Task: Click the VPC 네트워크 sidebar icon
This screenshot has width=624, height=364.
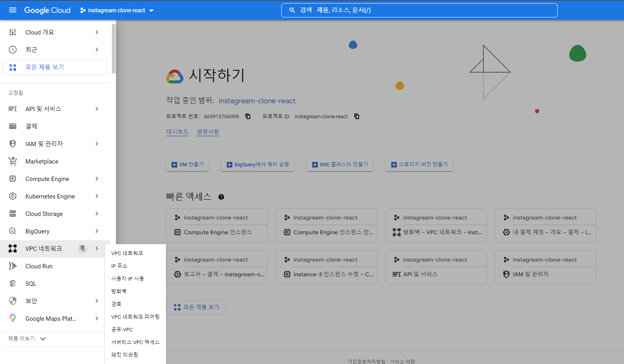Action: [x=13, y=248]
